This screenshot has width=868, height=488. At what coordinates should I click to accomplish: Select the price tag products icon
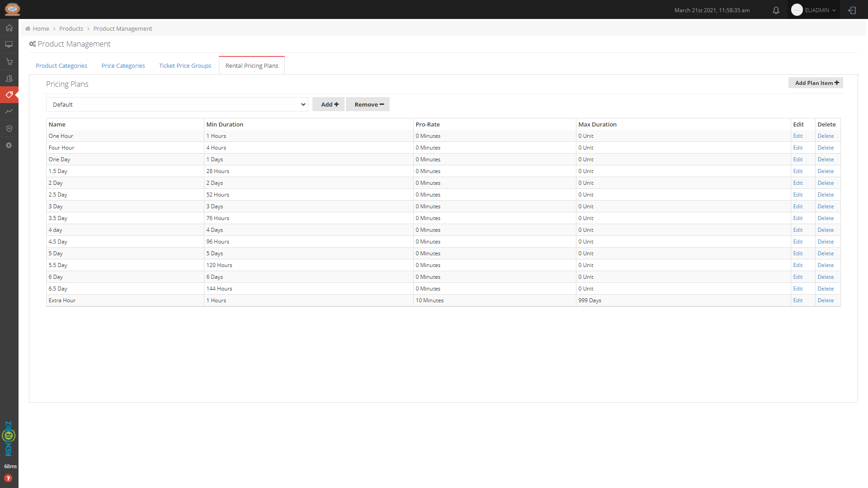click(9, 95)
